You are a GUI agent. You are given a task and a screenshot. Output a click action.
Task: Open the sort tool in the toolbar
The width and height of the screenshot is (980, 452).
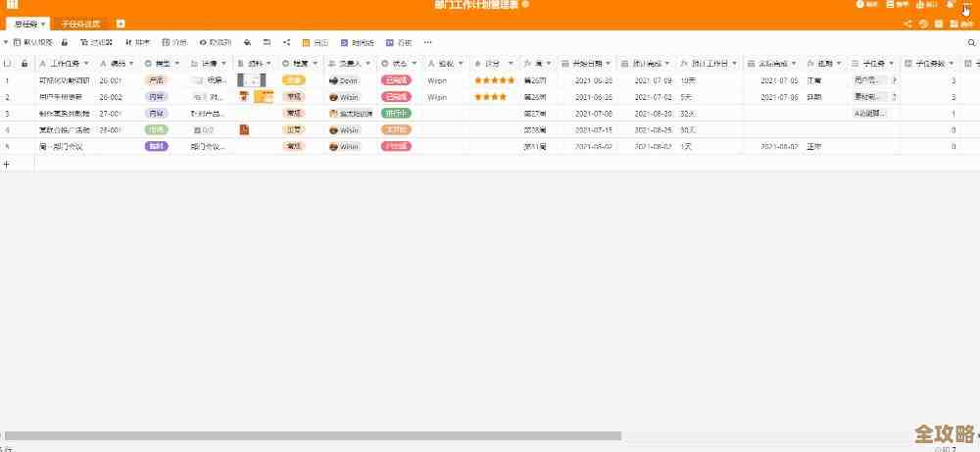tap(137, 42)
